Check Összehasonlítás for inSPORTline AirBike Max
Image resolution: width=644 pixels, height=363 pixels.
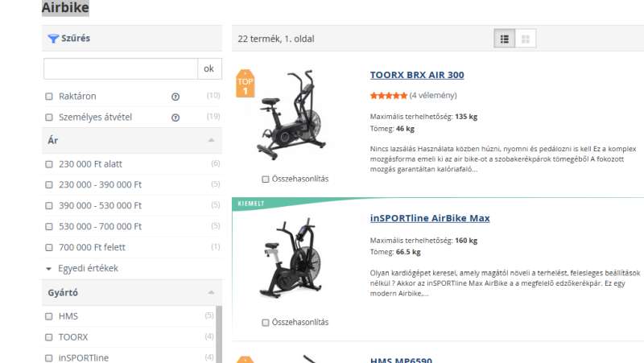(266, 323)
